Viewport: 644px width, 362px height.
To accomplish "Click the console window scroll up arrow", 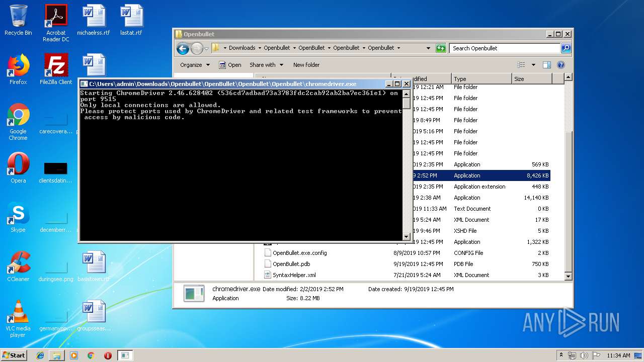I will pos(407,94).
